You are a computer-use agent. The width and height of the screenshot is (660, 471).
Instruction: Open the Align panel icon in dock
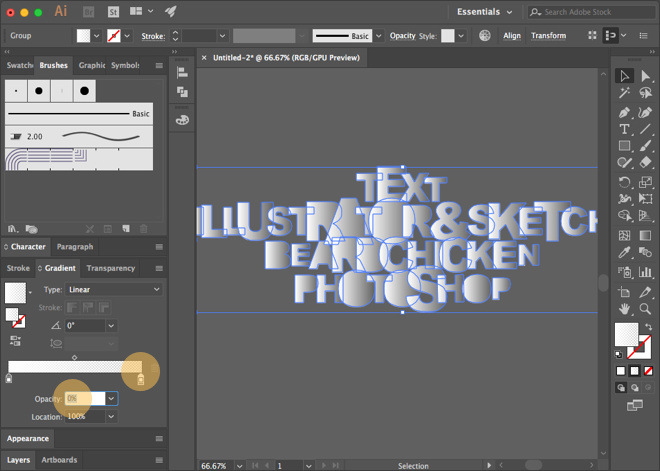click(x=182, y=72)
